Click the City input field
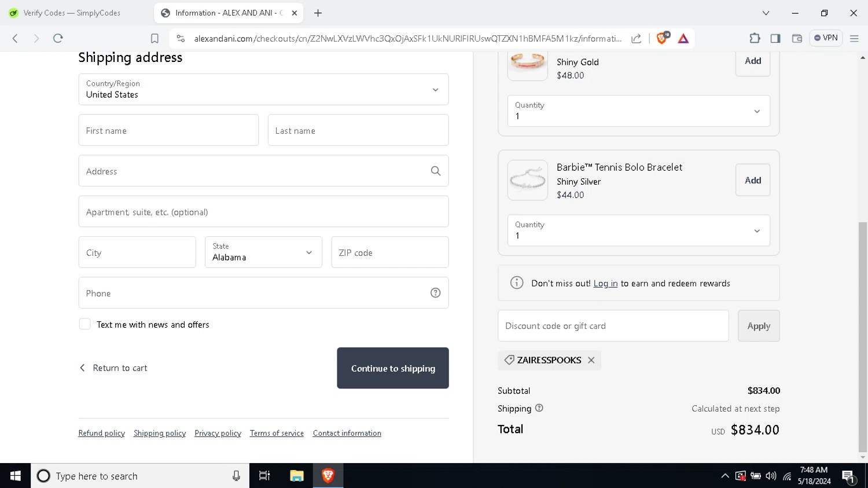The image size is (868, 488). point(137,252)
